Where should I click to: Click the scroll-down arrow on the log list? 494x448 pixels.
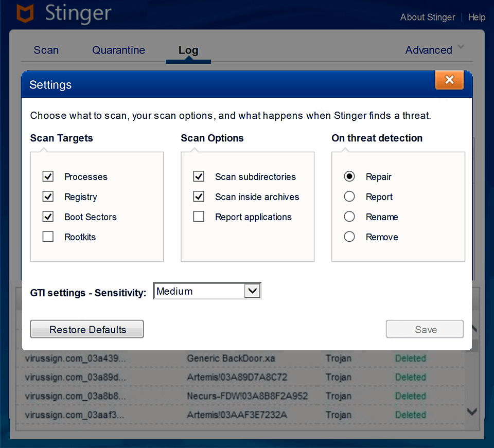tap(471, 411)
